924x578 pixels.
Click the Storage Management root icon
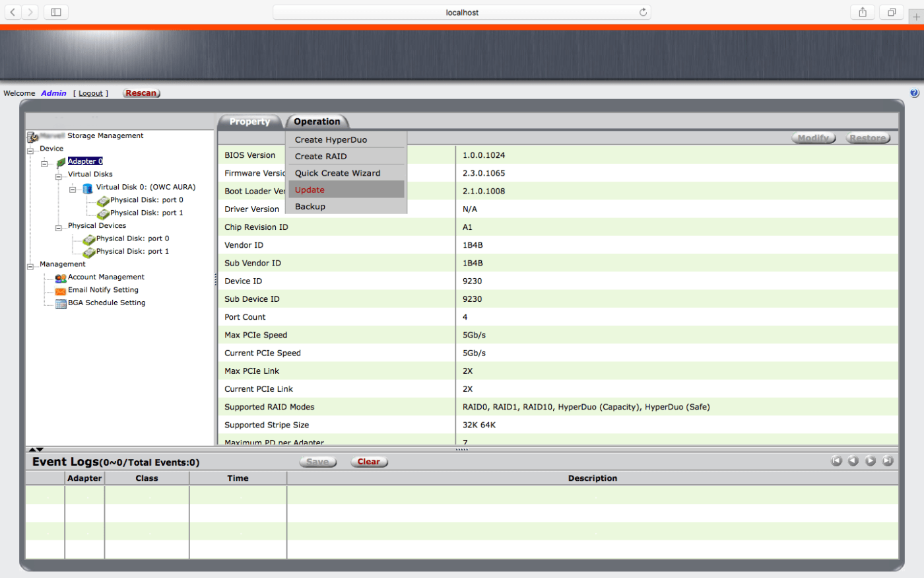point(32,137)
